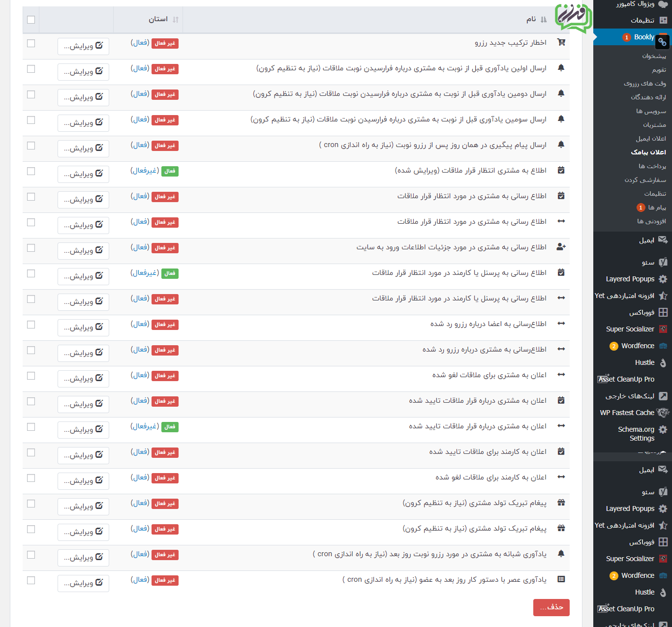Click the bell icon of ارسال پیام پیگیری row
This screenshot has width=672, height=627.
pos(561,145)
